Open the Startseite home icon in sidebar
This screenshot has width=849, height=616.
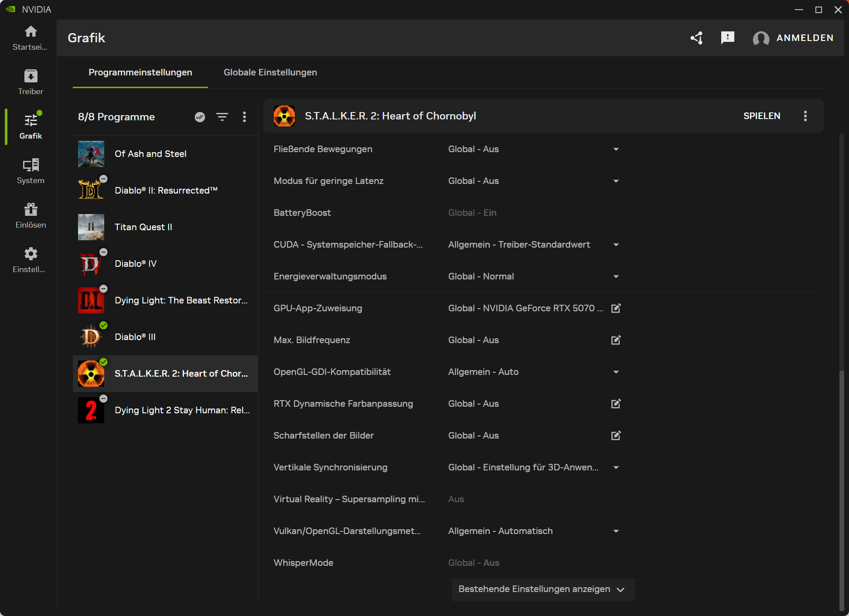click(x=31, y=31)
